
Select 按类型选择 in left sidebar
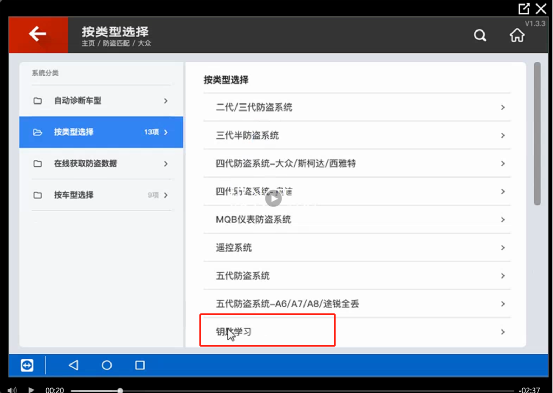click(101, 132)
